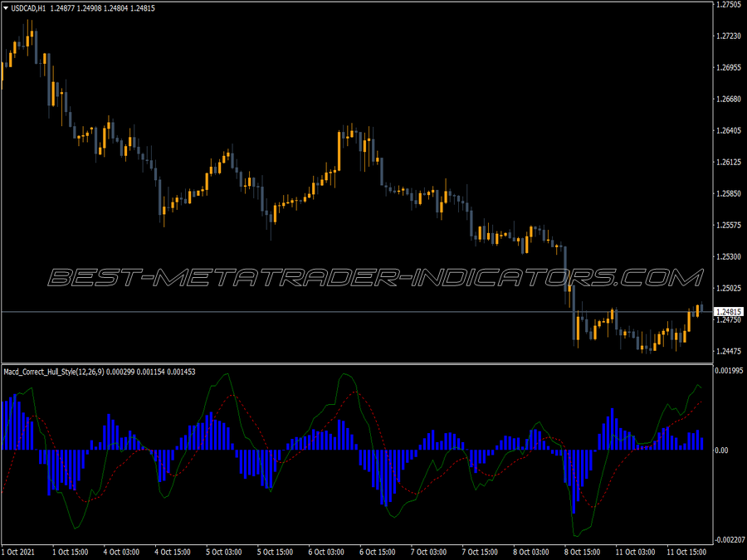Select the 5 Oct 03:00 time label
This screenshot has width=747, height=560.
pos(223,552)
